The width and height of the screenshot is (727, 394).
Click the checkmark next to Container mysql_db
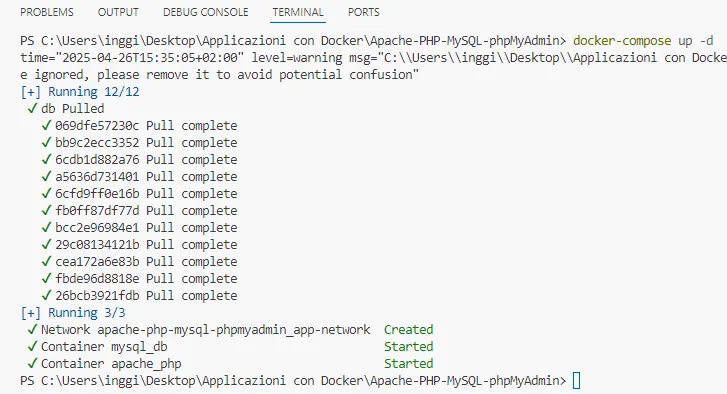(x=32, y=347)
